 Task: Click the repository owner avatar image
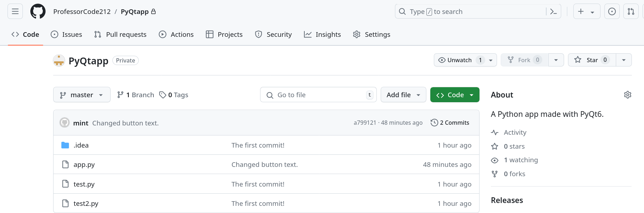coord(59,60)
